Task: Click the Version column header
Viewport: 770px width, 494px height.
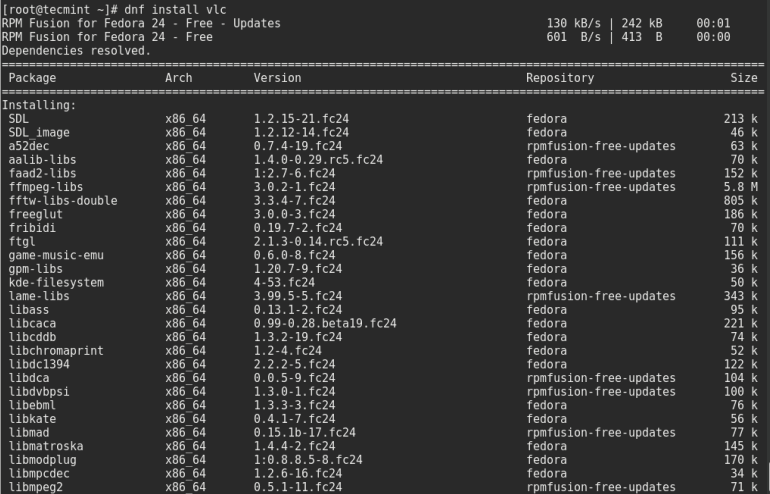Action: click(x=277, y=78)
